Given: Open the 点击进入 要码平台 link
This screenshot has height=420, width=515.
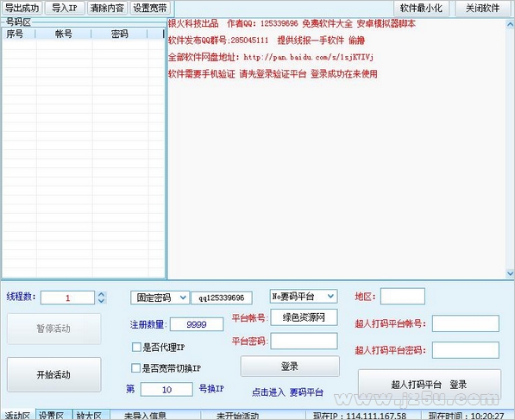Looking at the screenshot, I should click(287, 392).
